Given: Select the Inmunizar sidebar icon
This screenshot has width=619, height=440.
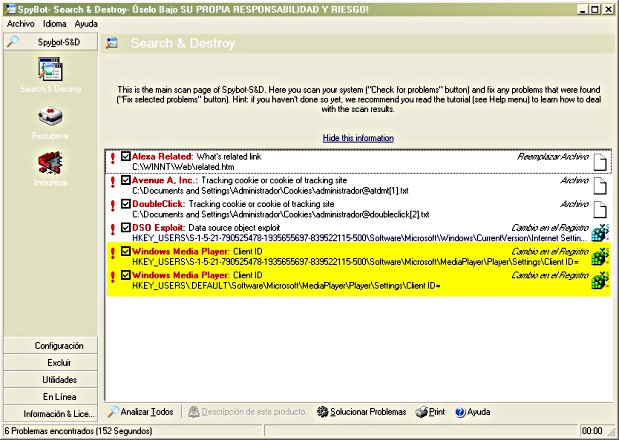Looking at the screenshot, I should pyautogui.click(x=50, y=163).
